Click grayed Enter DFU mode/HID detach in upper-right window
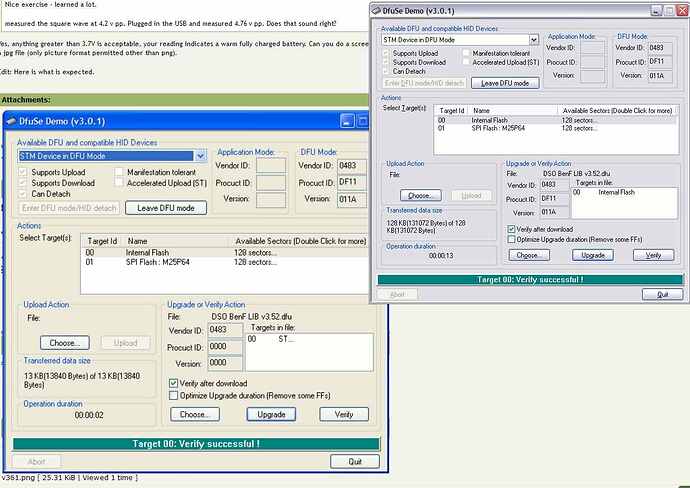This screenshot has width=690, height=488. coord(424,83)
